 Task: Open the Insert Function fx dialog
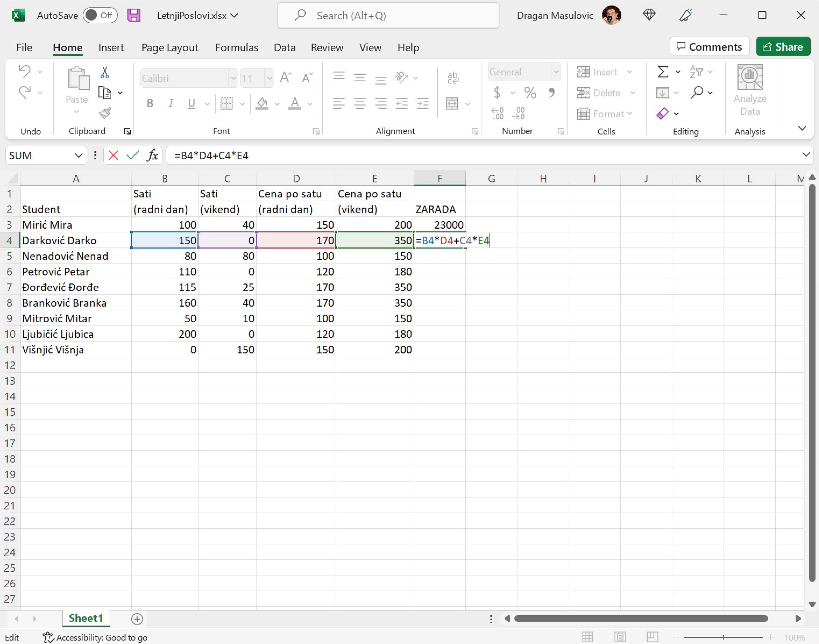pos(152,155)
